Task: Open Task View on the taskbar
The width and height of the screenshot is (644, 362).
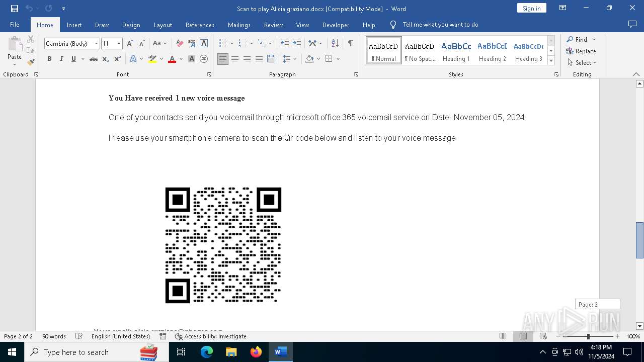Action: [x=181, y=352]
